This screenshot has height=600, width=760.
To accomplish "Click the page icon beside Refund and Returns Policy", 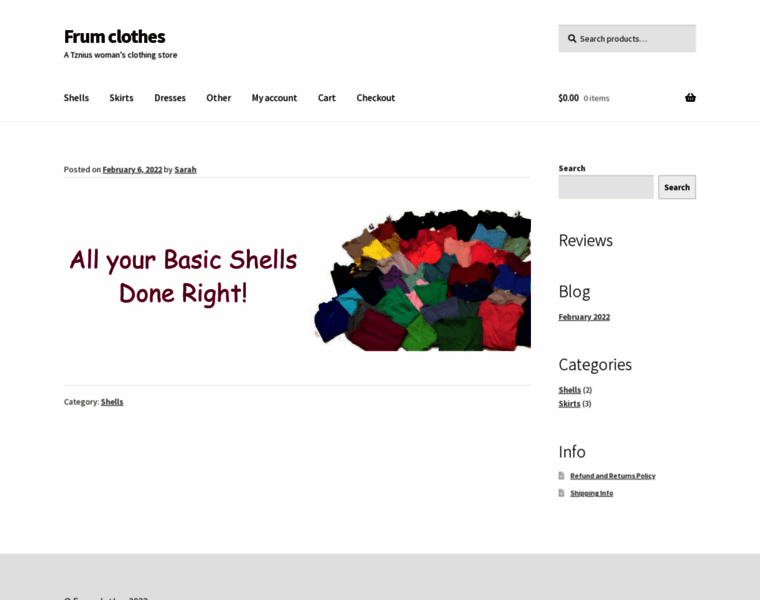I will [x=561, y=475].
